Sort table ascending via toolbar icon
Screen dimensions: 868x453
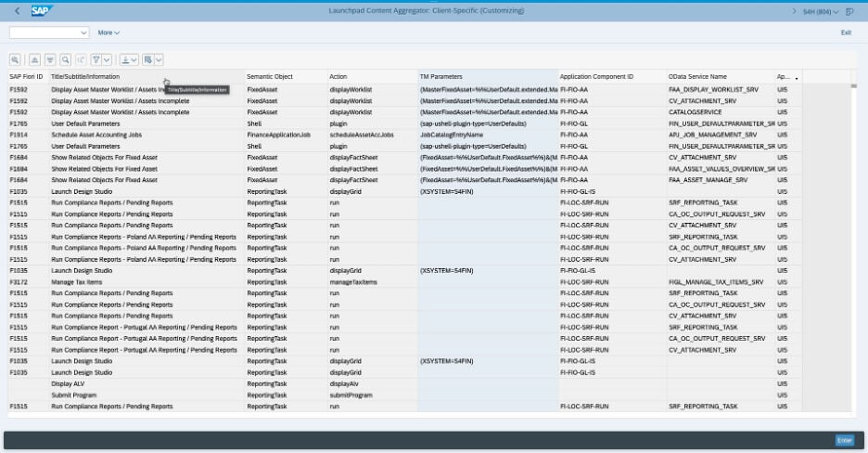click(x=34, y=59)
